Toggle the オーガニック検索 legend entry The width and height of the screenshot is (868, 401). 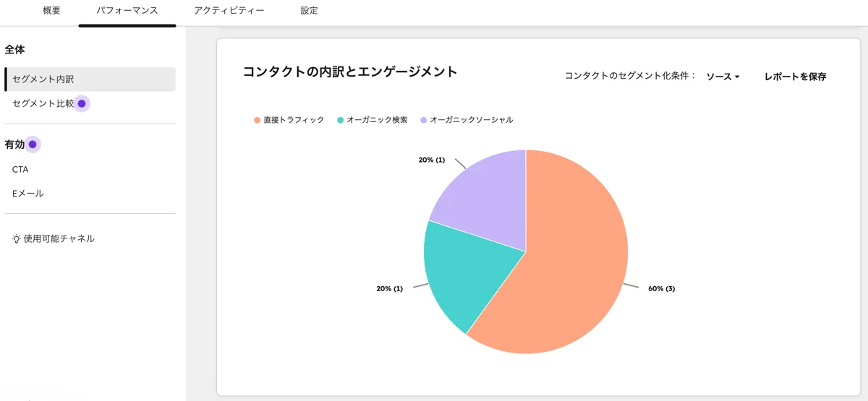tap(373, 120)
